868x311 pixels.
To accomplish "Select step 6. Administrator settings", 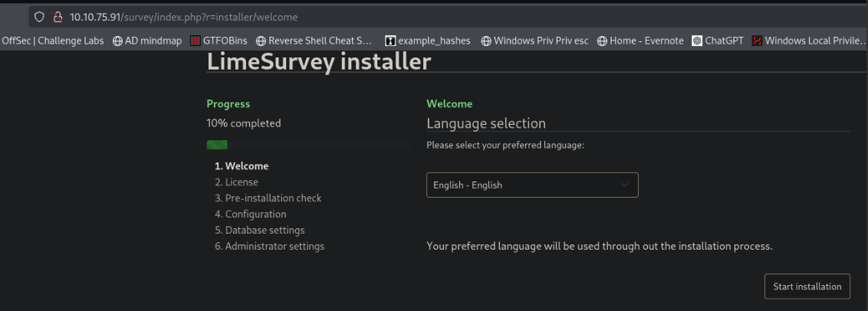I will 270,246.
